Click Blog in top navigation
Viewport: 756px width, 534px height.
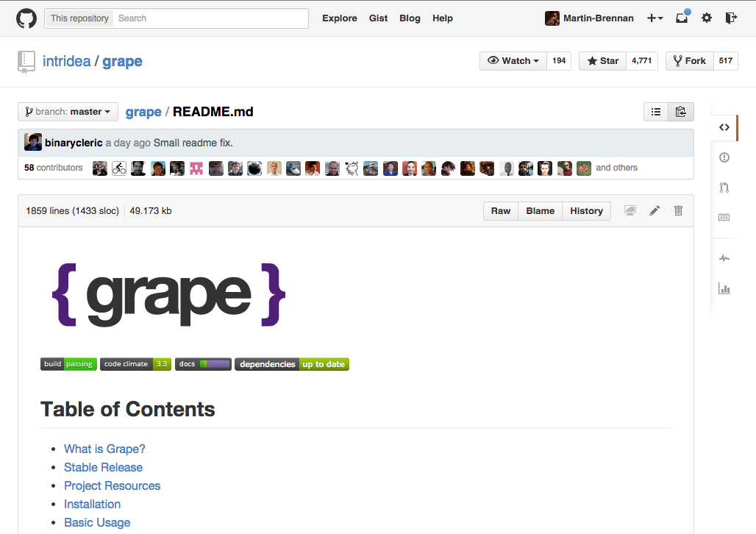pos(410,18)
